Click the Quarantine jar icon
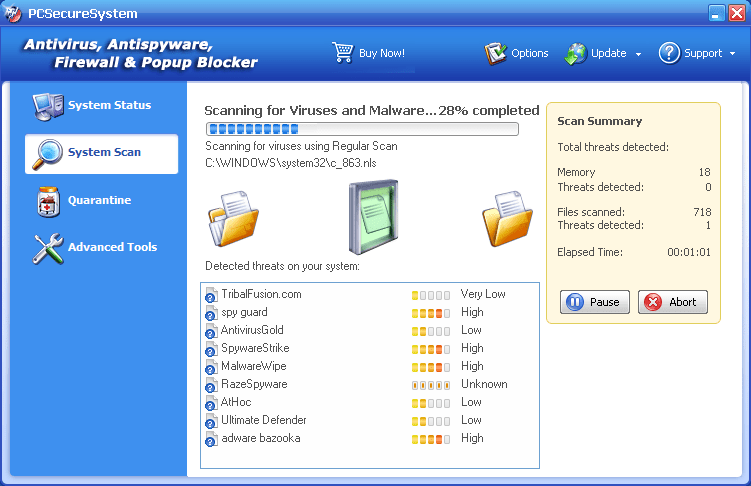The image size is (751, 486). click(x=47, y=201)
